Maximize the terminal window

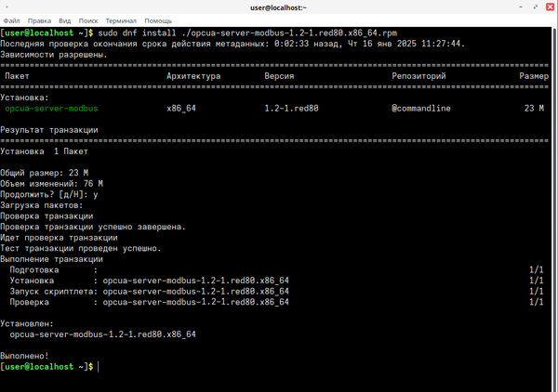click(536, 7)
